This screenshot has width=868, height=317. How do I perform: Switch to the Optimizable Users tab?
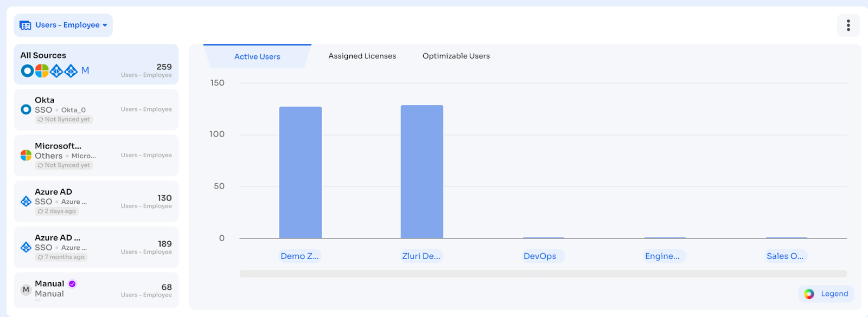[456, 56]
